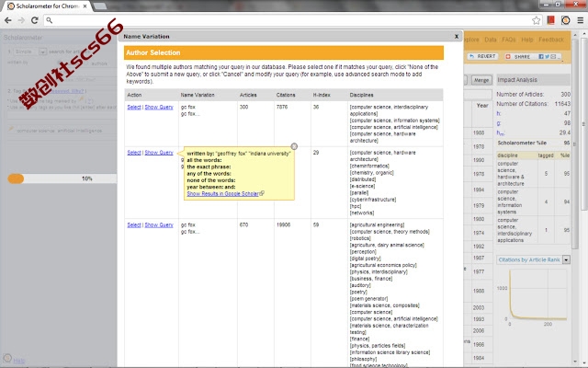
Task: Click the pencil icon beside computer science: artificial intelligence tag
Action: 11,129
